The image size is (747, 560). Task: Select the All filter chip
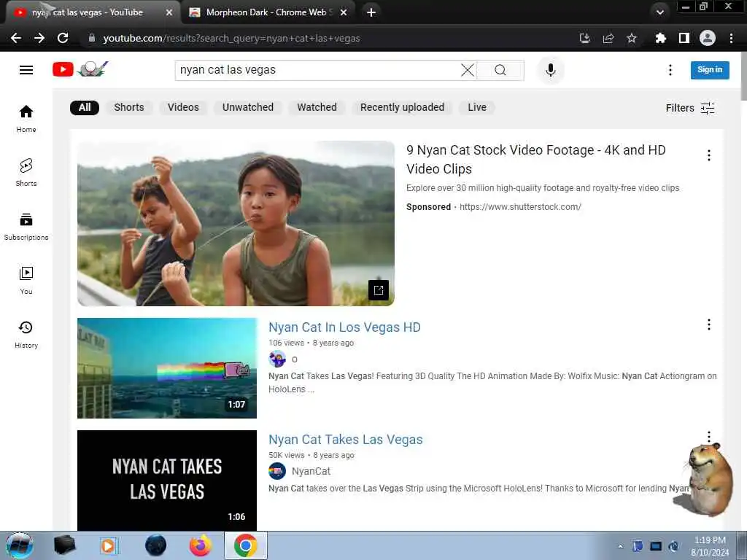[85, 108]
